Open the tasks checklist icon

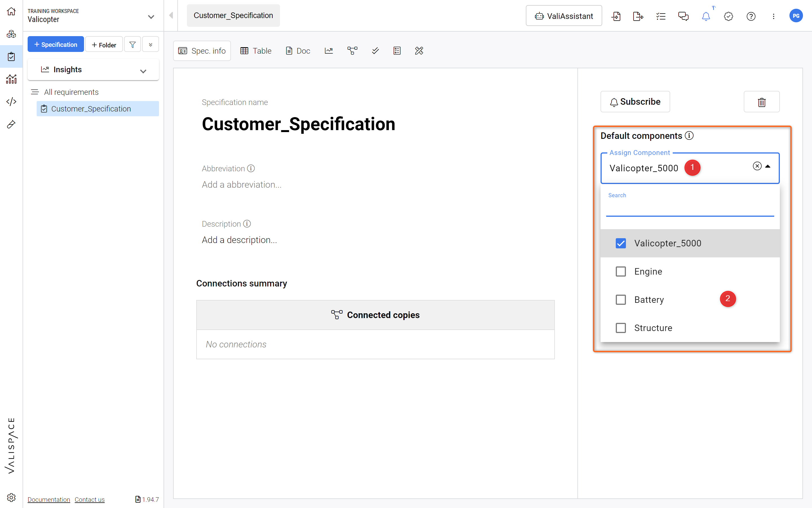661,16
